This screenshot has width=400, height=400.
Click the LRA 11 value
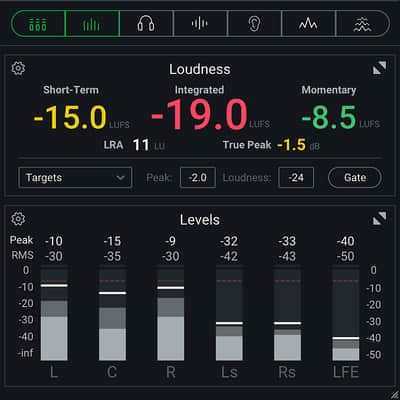click(141, 145)
